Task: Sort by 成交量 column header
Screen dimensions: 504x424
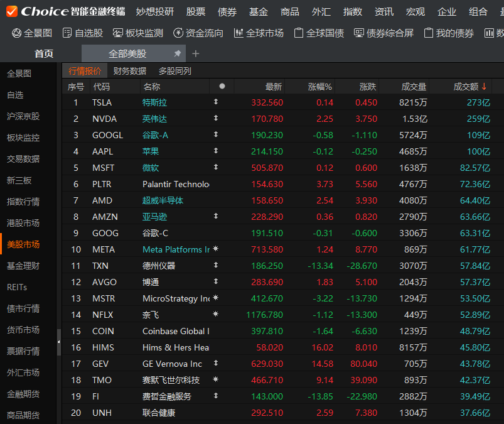Action: (414, 87)
